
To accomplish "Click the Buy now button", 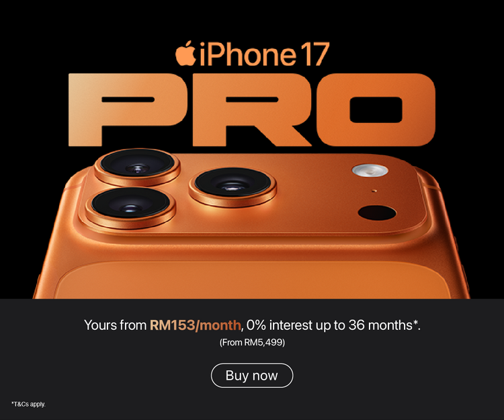I will tap(252, 376).
